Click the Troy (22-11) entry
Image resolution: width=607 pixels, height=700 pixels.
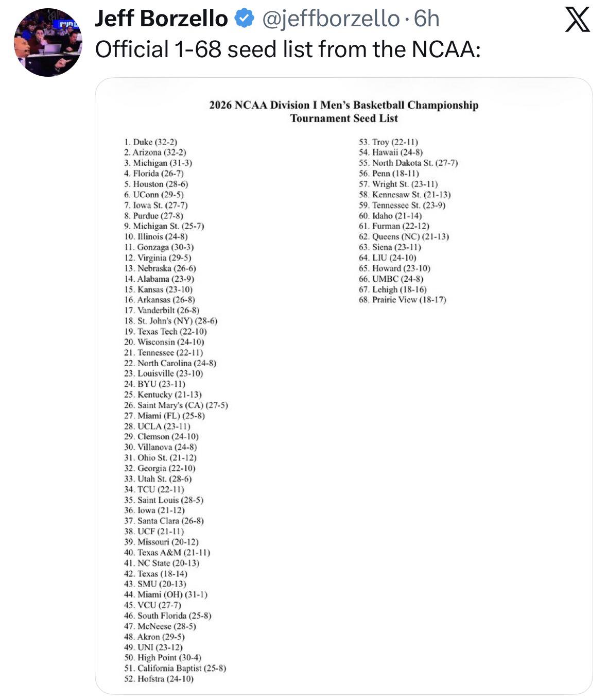coord(388,142)
